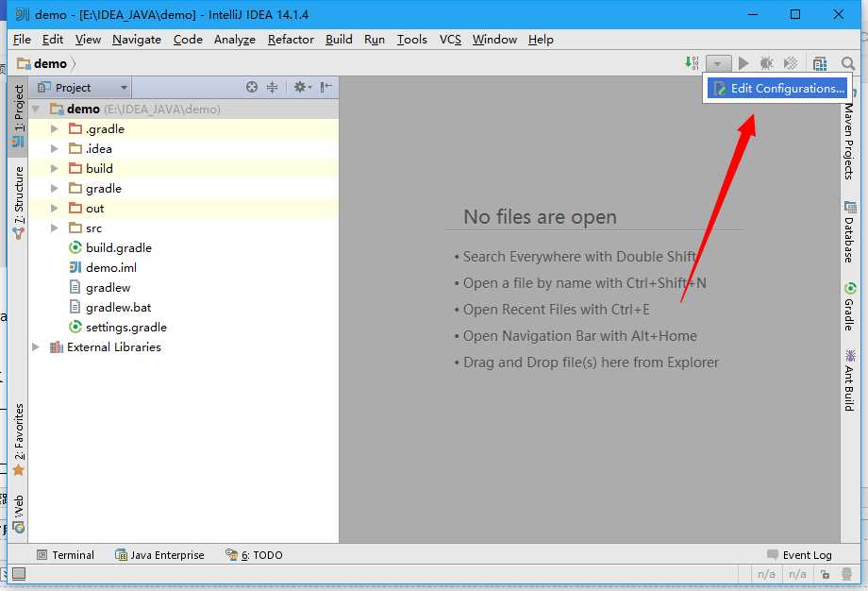Image resolution: width=868 pixels, height=591 pixels.
Task: Open the Gradle tool window tab
Action: pos(849,306)
